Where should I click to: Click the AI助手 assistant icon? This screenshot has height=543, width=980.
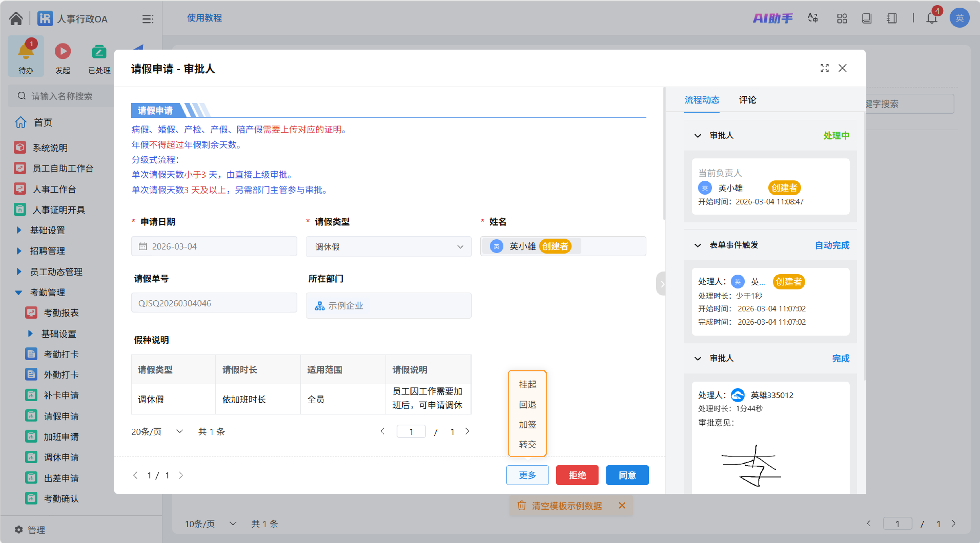[x=772, y=18]
